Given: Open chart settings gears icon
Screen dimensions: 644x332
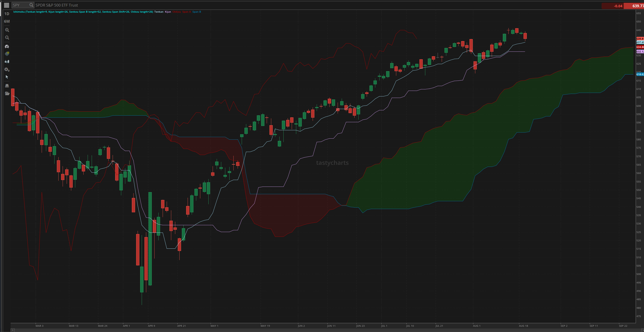Looking at the screenshot, I should tap(7, 70).
